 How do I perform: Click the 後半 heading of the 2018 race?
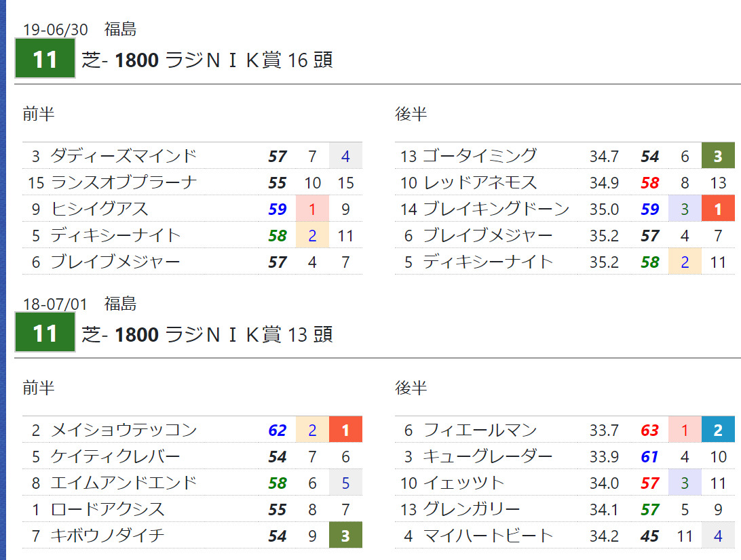click(x=411, y=388)
